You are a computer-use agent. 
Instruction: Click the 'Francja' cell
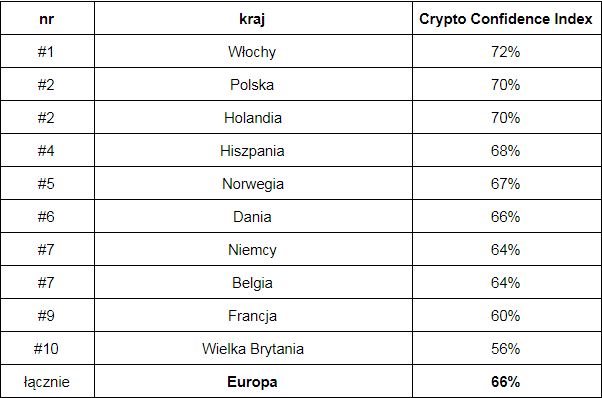[252, 316]
